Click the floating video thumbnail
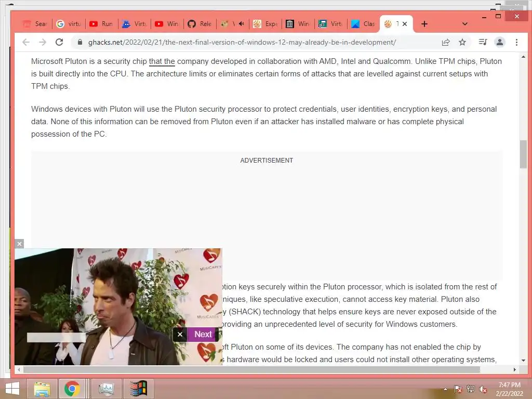Viewport: 532px width, 399px height. tap(118, 307)
